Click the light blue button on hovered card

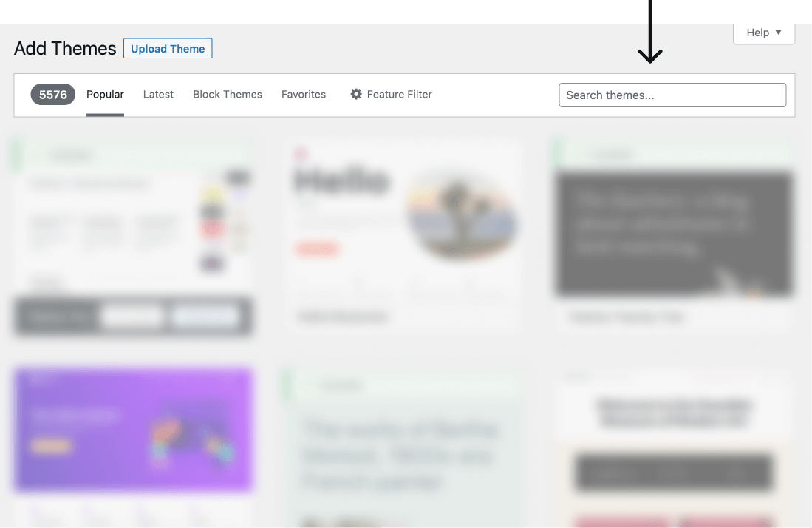tap(205, 316)
